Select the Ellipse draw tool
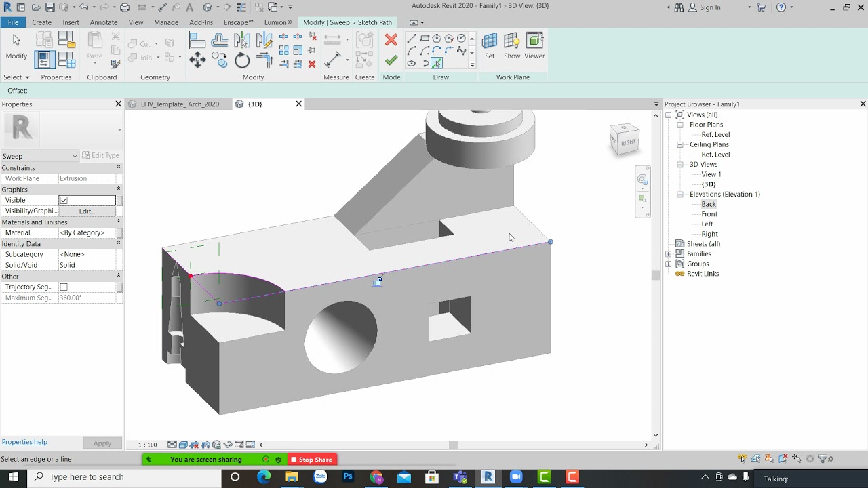Viewport: 868px width, 488px height. point(412,64)
